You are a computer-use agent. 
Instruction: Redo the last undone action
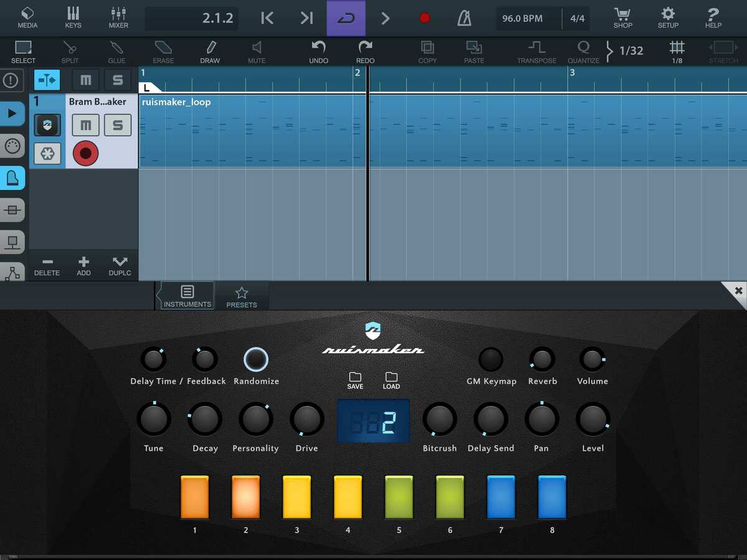point(365,52)
